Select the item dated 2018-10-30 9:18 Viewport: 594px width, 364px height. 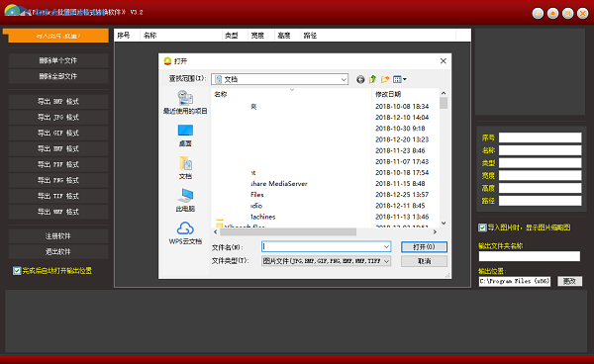pyautogui.click(x=325, y=129)
